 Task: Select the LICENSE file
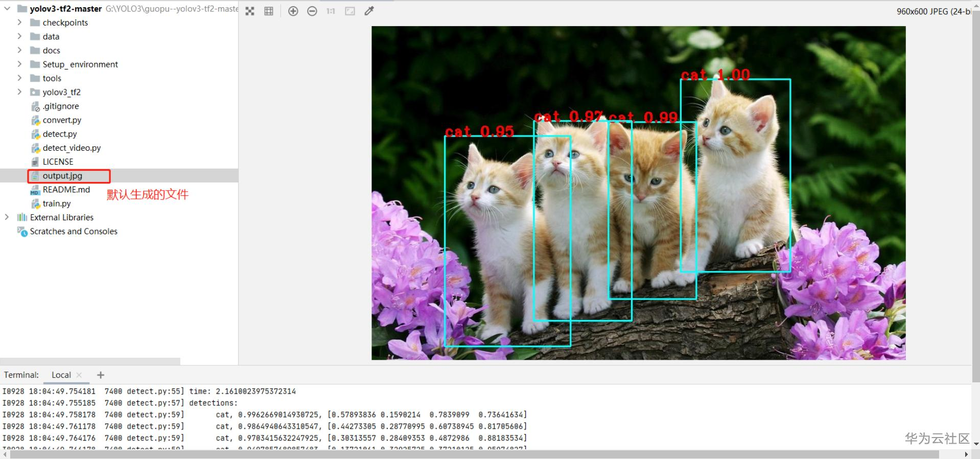[58, 162]
